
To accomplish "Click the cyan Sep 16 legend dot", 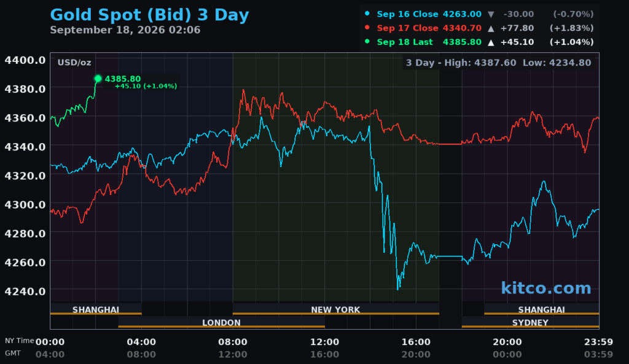I will (367, 14).
